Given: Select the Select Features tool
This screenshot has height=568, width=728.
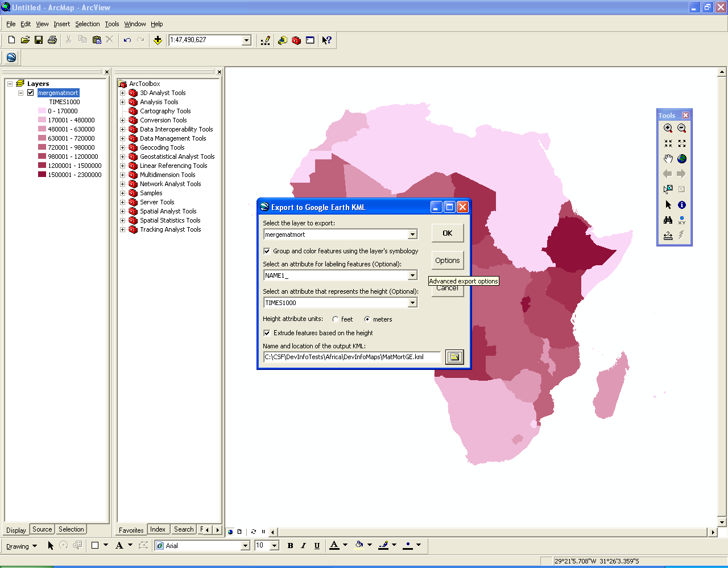Looking at the screenshot, I should click(668, 189).
